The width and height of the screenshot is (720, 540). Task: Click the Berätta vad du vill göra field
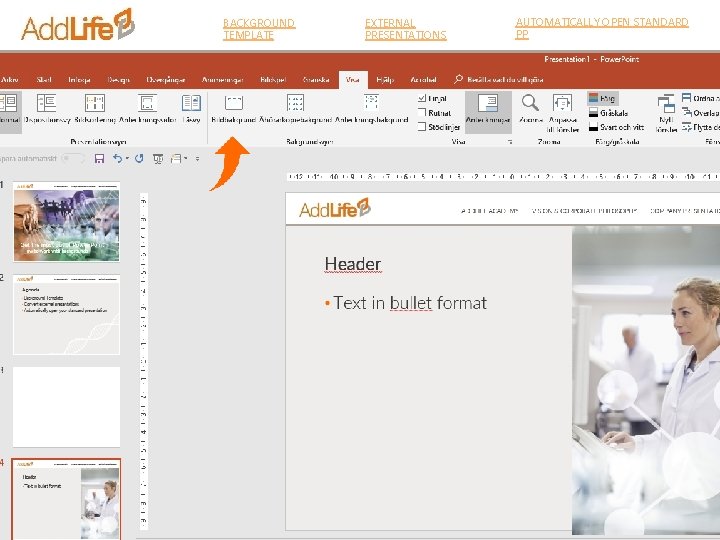pyautogui.click(x=505, y=79)
